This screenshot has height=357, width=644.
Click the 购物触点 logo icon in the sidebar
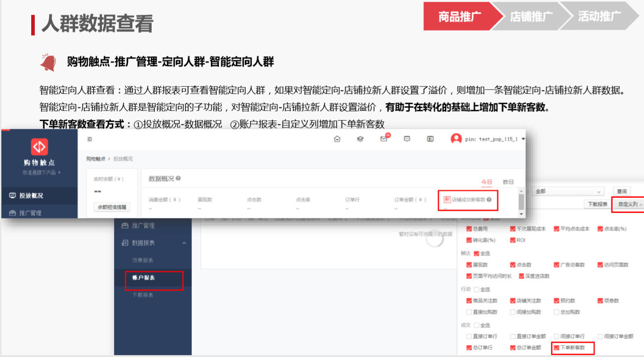tap(39, 147)
